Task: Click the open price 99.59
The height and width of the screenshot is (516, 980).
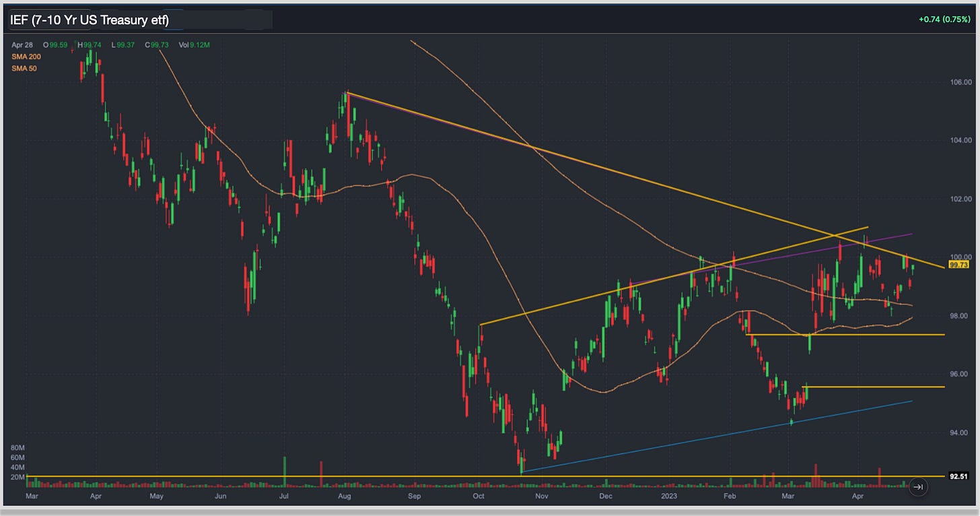Action: (58, 45)
